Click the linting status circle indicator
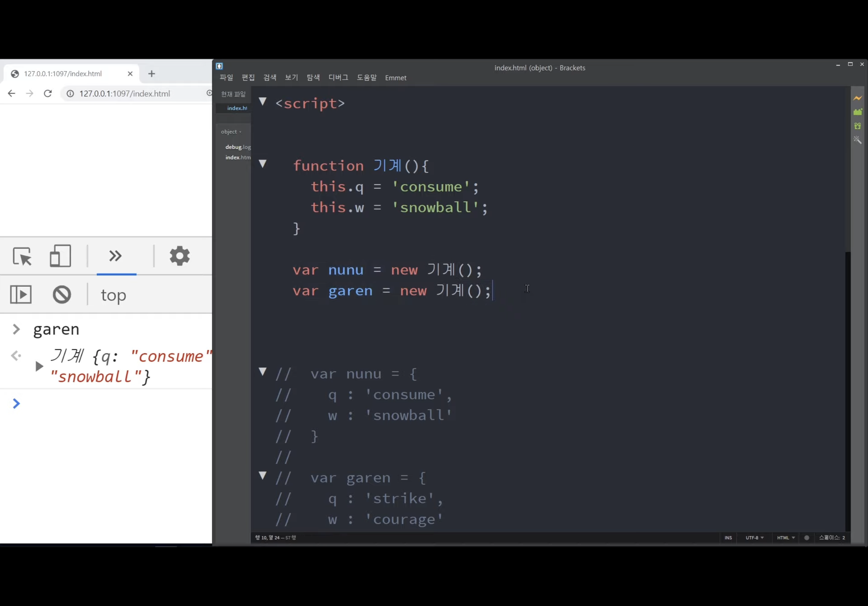868x606 pixels. [806, 538]
